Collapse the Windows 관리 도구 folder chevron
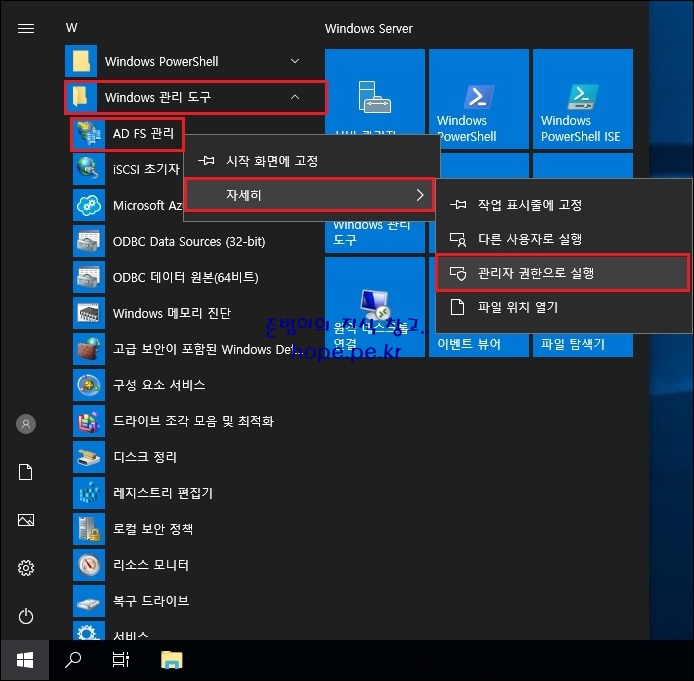This screenshot has width=694, height=681. (295, 97)
